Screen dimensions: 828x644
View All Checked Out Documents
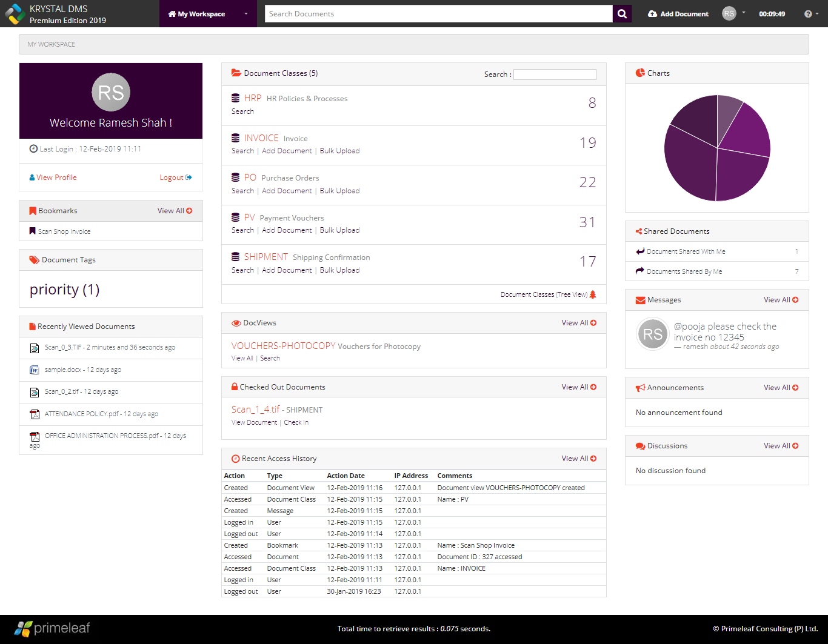click(x=579, y=387)
